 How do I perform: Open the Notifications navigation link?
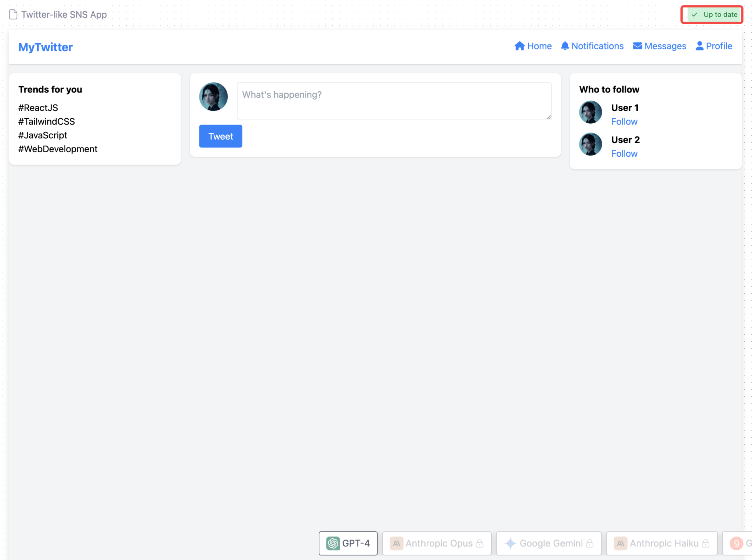coord(592,46)
